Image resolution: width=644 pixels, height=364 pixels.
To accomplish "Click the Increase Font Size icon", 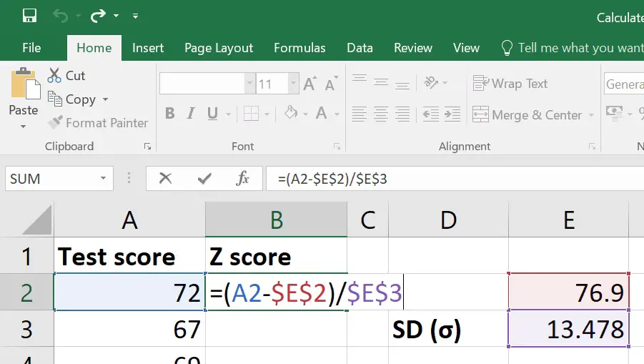I will click(x=310, y=84).
